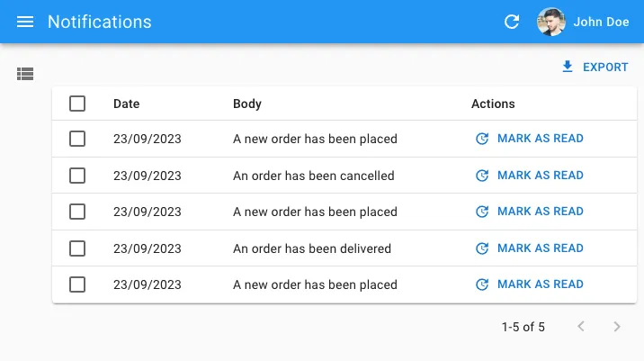Open the John Doe user menu
Image resolution: width=644 pixels, height=361 pixels.
click(x=601, y=22)
